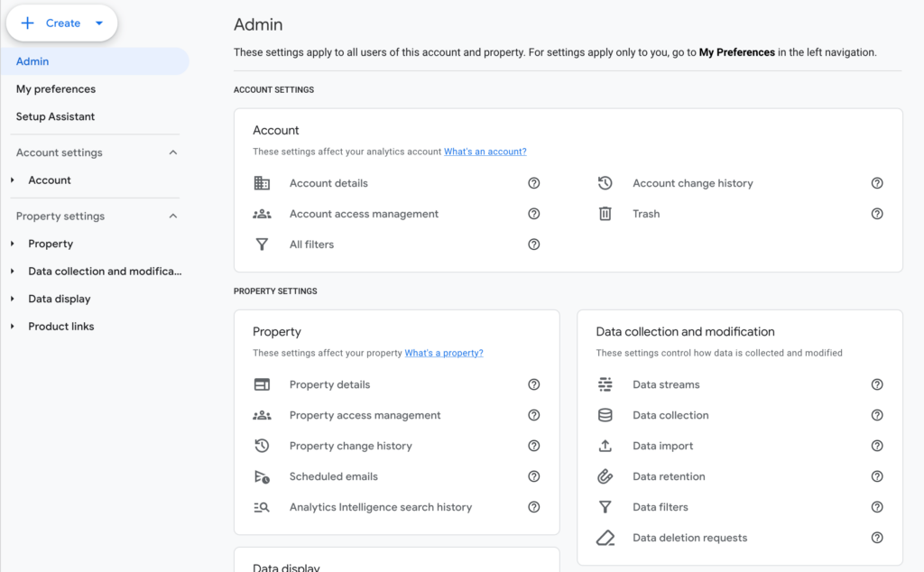Click the Data deletion requests eraser icon
Image resolution: width=924 pixels, height=572 pixels.
pos(605,538)
